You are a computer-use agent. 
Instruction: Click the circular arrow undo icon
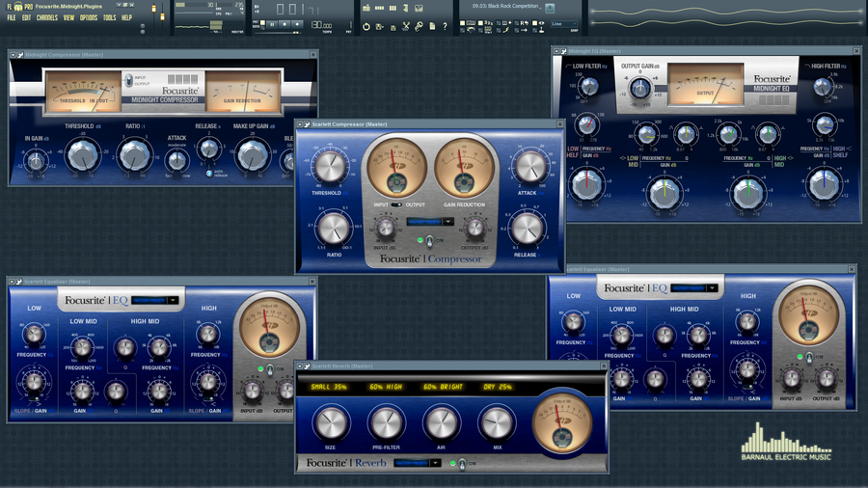point(366,27)
